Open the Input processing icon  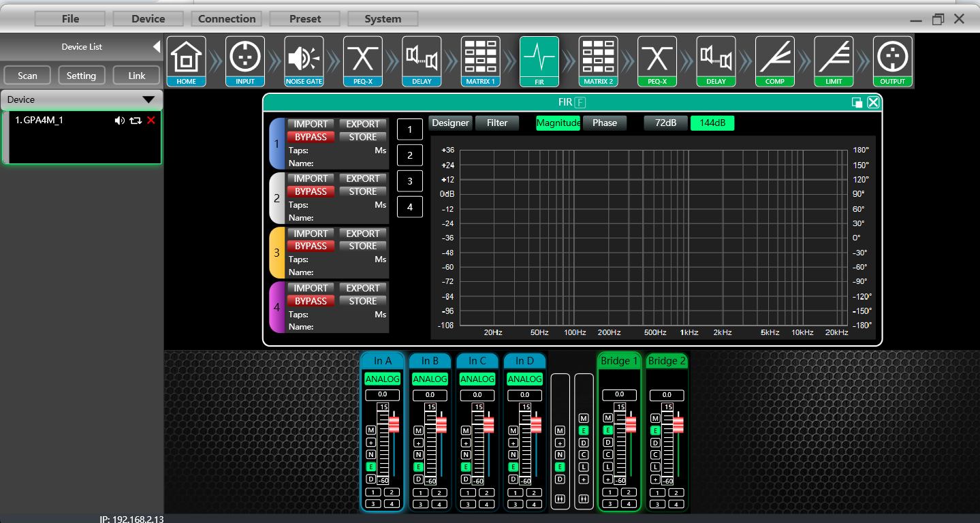[x=244, y=61]
